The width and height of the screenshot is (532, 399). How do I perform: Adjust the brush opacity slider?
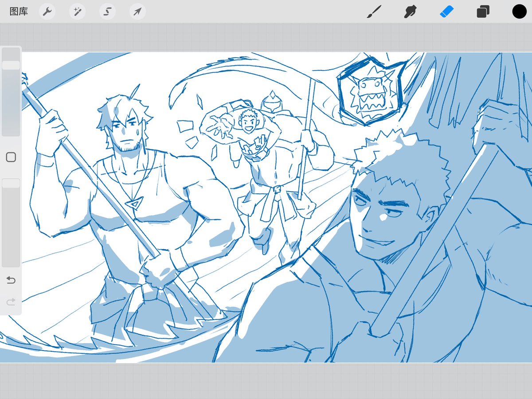[x=11, y=223]
